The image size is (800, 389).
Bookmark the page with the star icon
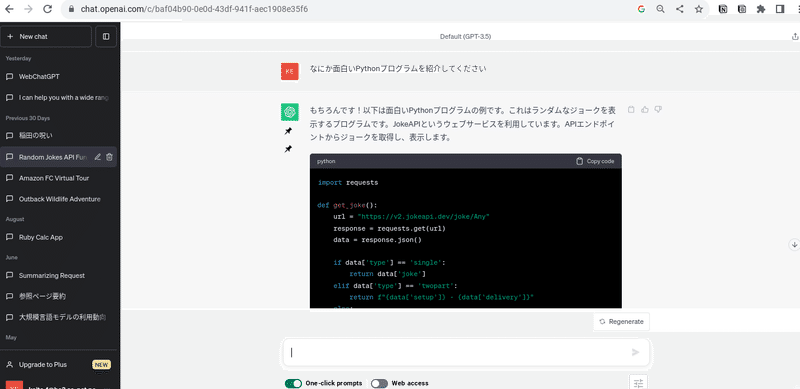[699, 9]
